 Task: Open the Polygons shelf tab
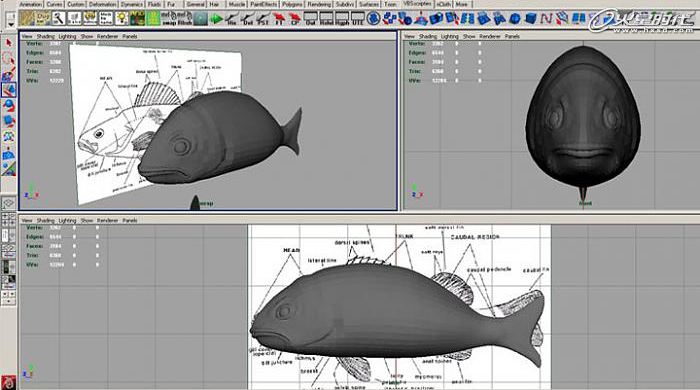pos(292,4)
